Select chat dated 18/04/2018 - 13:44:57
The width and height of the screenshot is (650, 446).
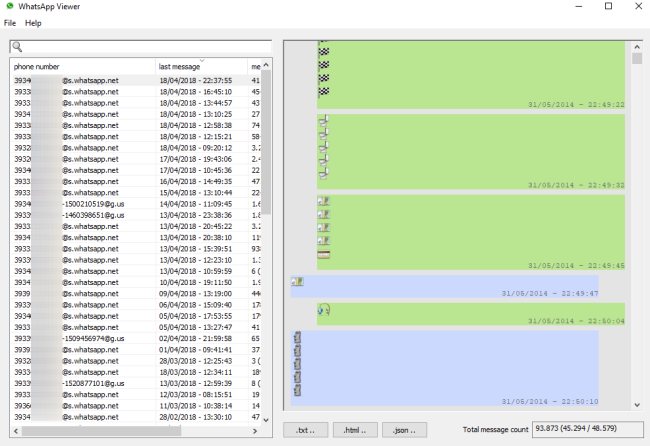click(x=136, y=103)
